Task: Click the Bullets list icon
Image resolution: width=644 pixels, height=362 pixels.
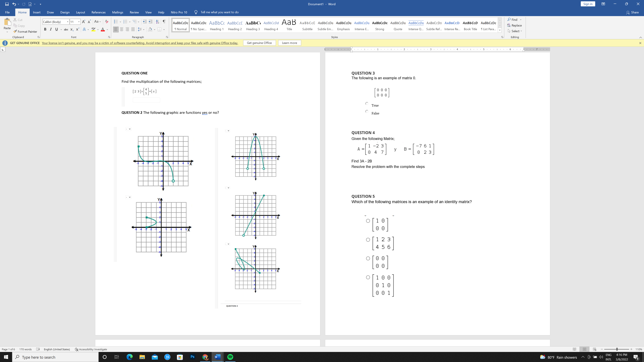Action: (x=116, y=22)
